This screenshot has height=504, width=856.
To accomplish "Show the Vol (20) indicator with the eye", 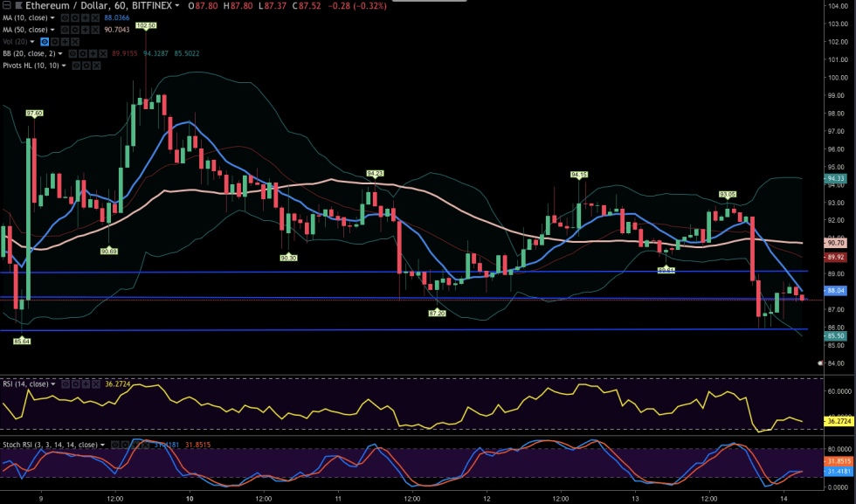I will coord(46,41).
